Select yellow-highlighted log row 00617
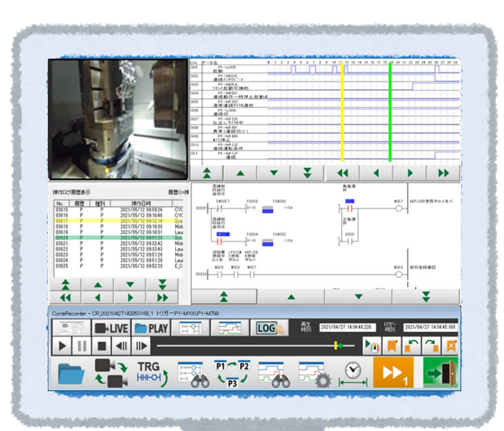Image resolution: width=504 pixels, height=431 pixels. point(119,221)
